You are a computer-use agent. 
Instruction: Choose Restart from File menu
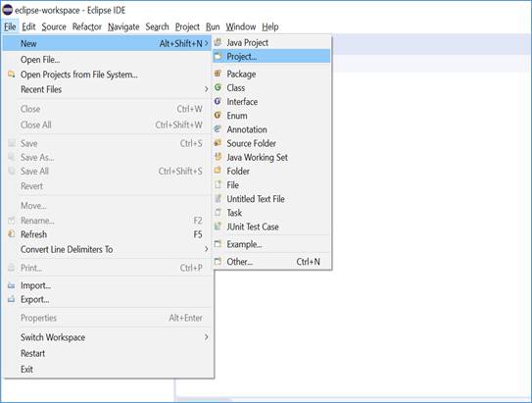[107, 353]
